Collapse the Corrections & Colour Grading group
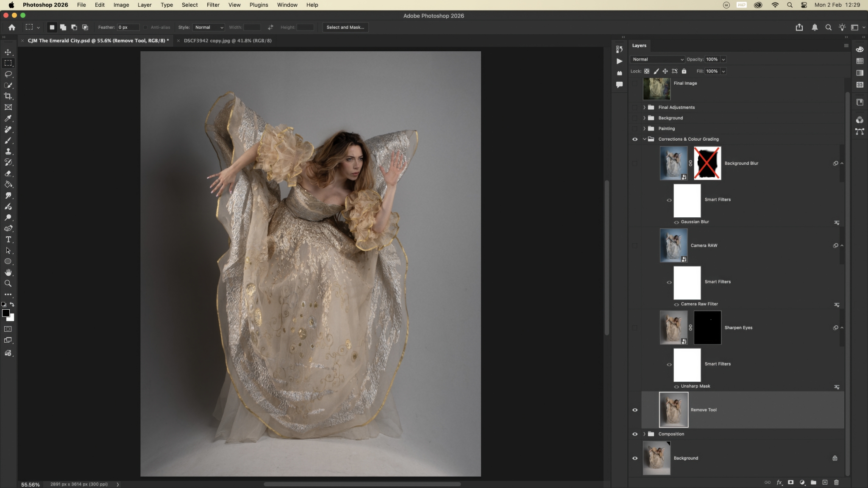The height and width of the screenshot is (488, 868). pyautogui.click(x=644, y=139)
